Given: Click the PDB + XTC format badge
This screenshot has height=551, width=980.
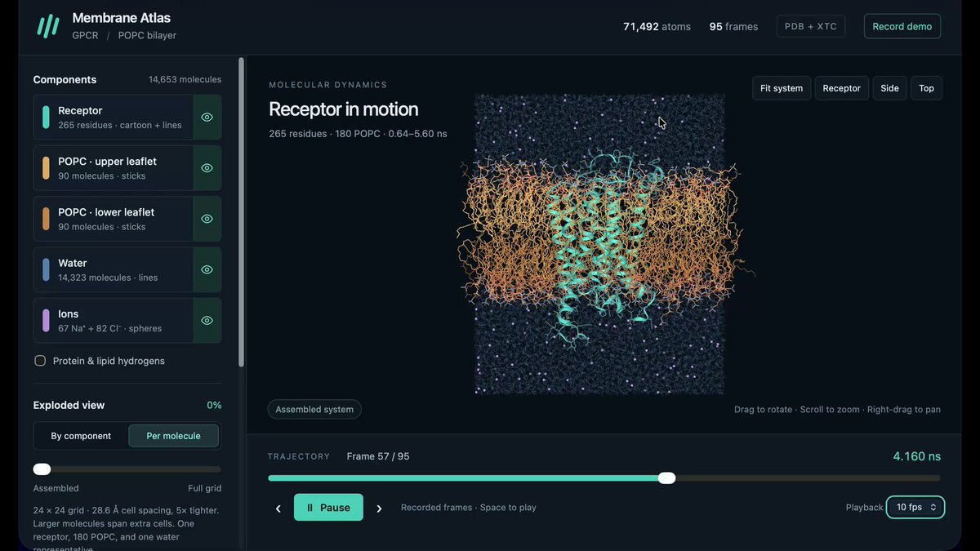Looking at the screenshot, I should [x=811, y=26].
